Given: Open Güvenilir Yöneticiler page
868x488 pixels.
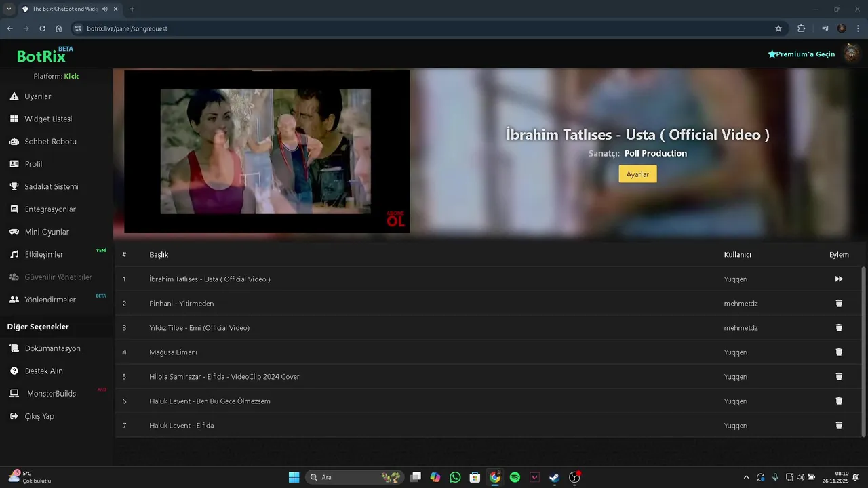Looking at the screenshot, I should (x=58, y=277).
